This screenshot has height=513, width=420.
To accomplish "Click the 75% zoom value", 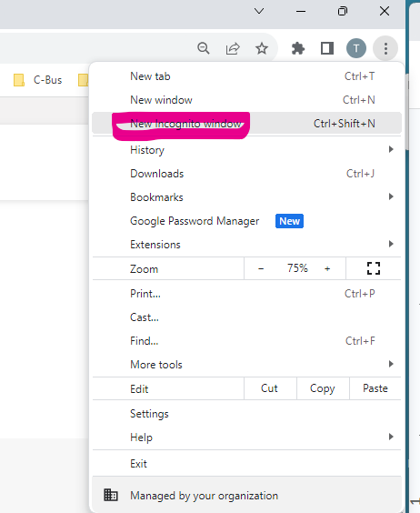I will tap(297, 268).
